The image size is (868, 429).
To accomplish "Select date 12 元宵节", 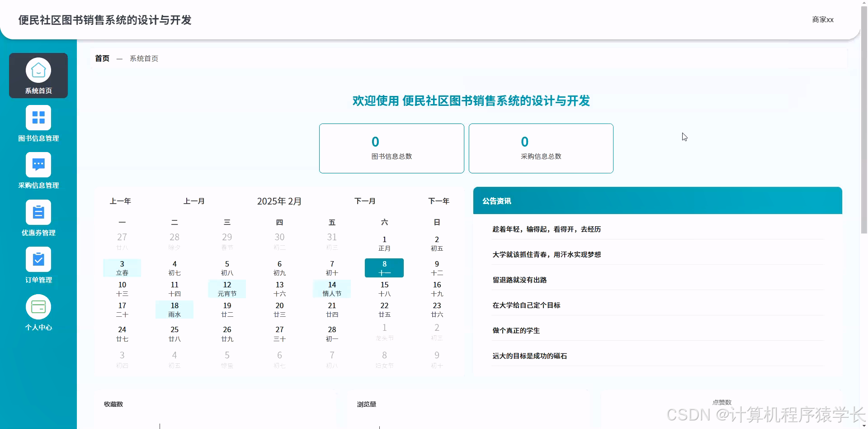I will tap(227, 289).
